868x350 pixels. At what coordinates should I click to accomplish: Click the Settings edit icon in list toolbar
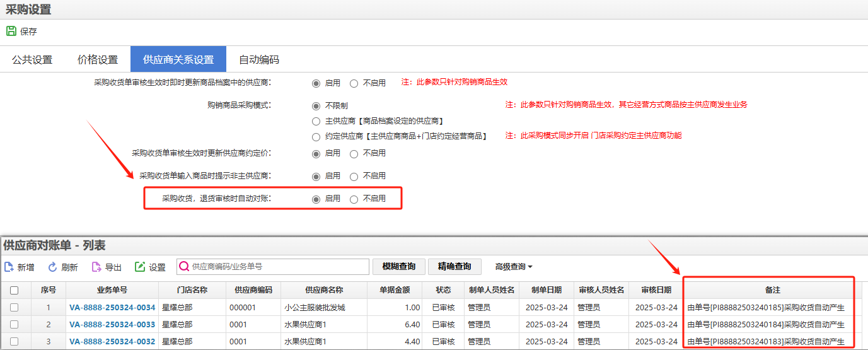140,267
